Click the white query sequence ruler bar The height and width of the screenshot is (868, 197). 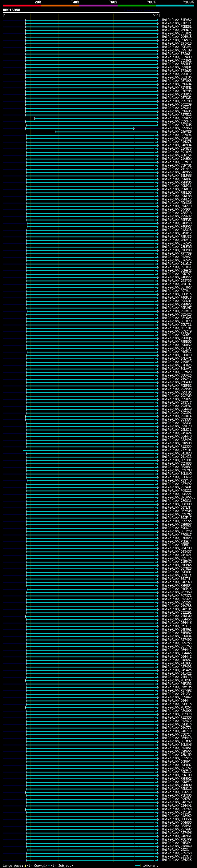(81, 13)
